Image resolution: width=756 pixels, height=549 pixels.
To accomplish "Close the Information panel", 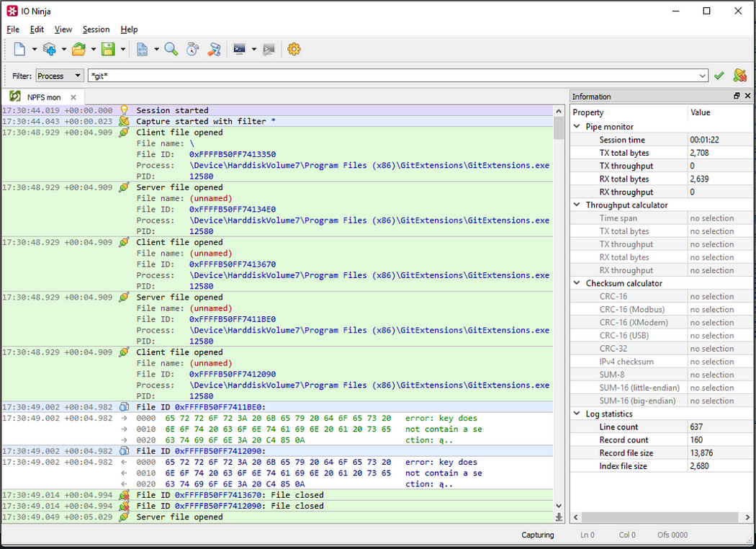I will (x=747, y=96).
